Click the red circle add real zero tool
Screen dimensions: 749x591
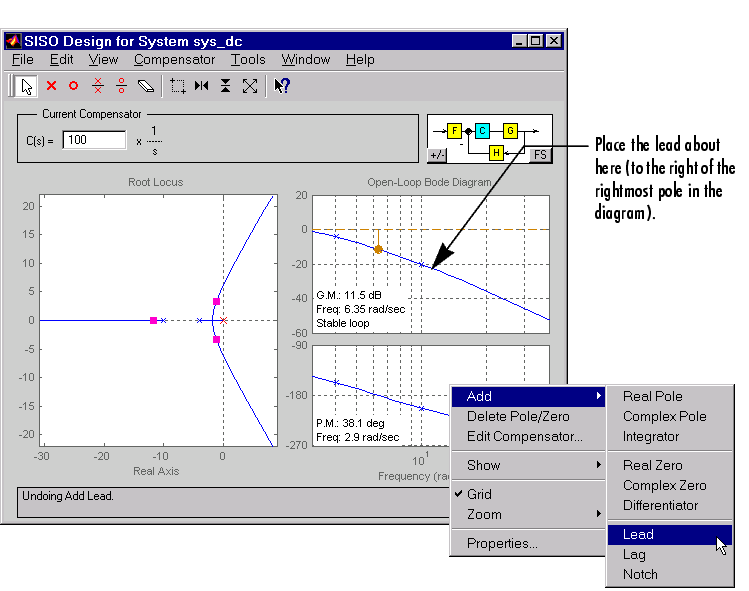tap(73, 86)
